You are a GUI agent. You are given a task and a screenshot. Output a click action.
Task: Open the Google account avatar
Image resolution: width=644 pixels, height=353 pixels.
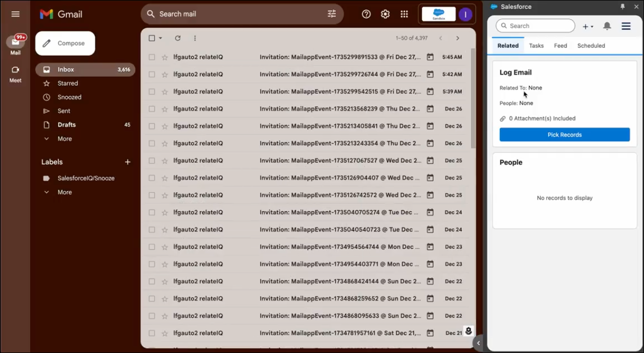(x=466, y=14)
